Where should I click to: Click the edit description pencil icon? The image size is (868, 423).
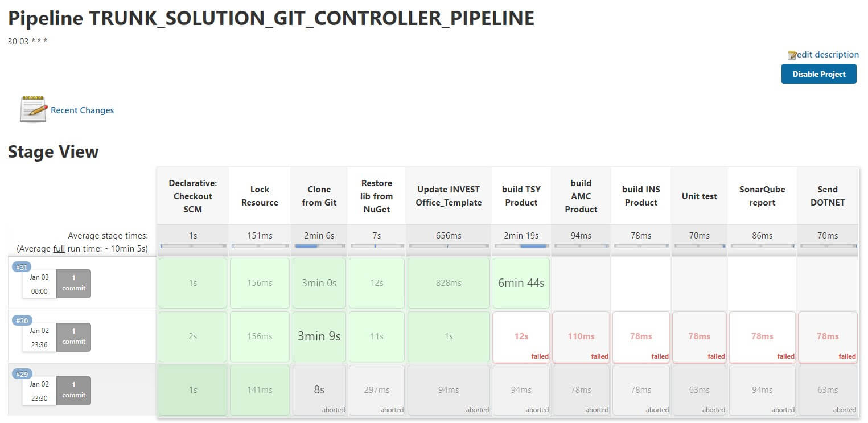click(x=792, y=55)
